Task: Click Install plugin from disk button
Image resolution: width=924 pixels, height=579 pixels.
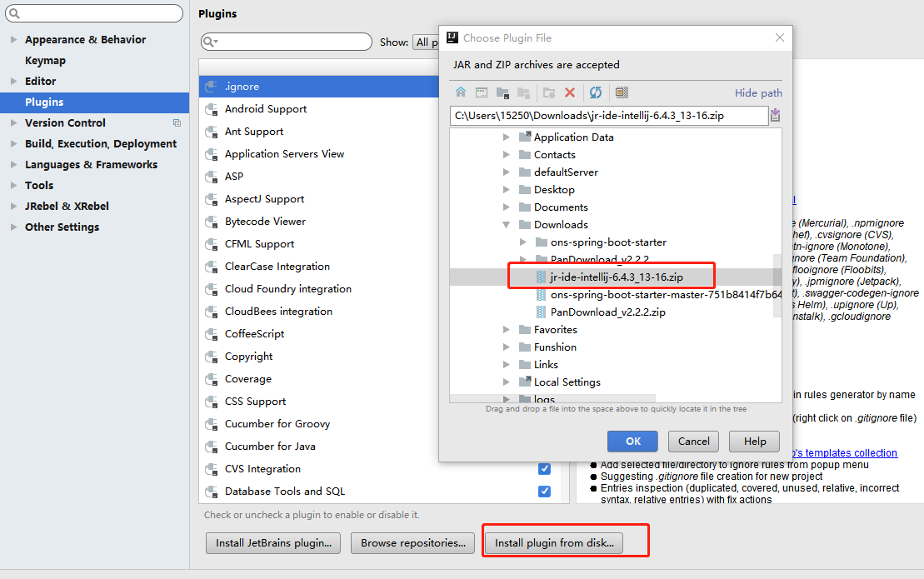Action: point(555,543)
